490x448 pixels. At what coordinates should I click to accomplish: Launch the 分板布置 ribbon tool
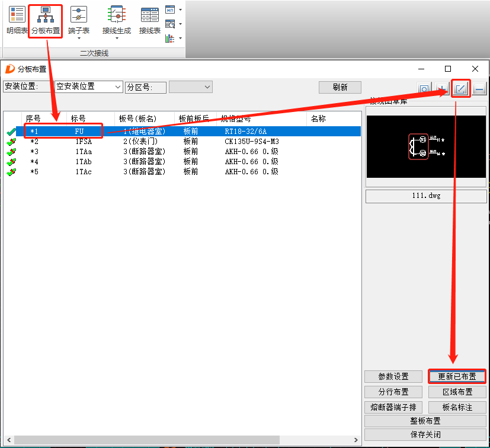(x=46, y=21)
